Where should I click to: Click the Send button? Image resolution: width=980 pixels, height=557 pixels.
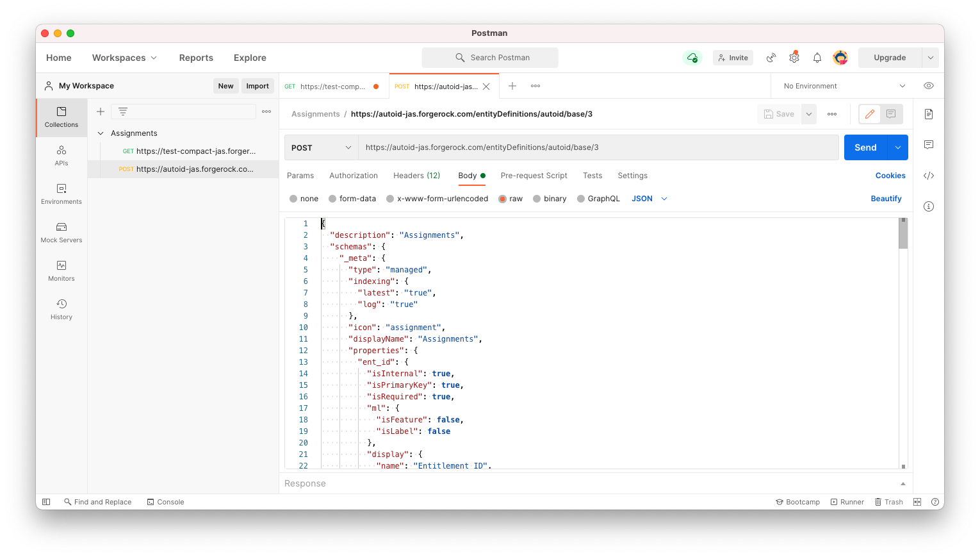[865, 147]
